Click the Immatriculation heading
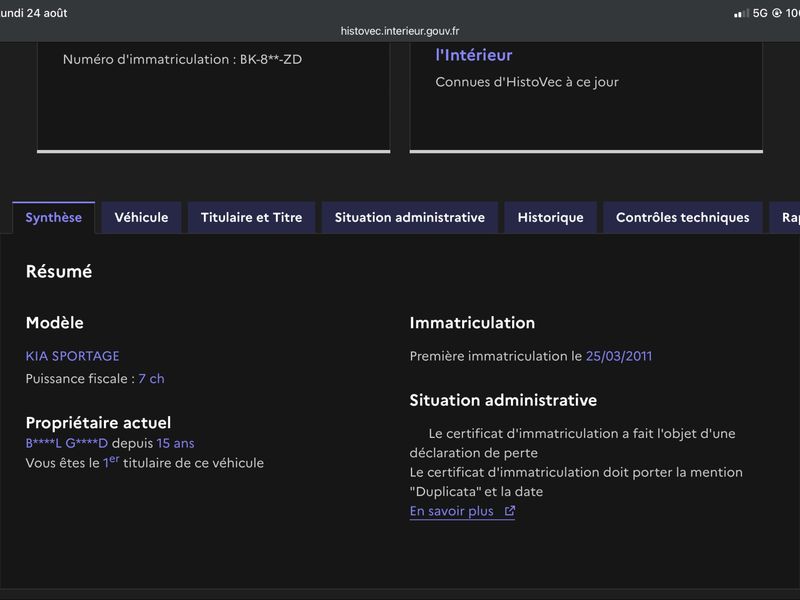This screenshot has width=800, height=600. 472,322
